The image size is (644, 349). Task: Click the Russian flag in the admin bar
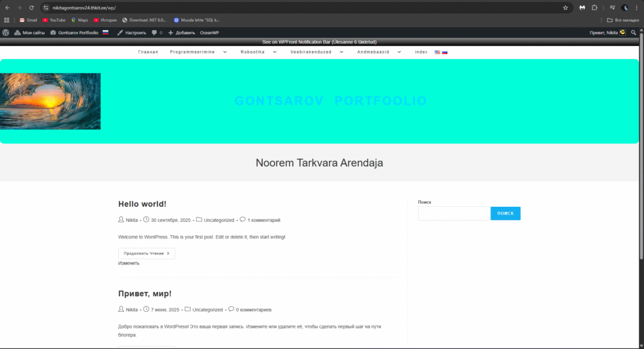(106, 32)
